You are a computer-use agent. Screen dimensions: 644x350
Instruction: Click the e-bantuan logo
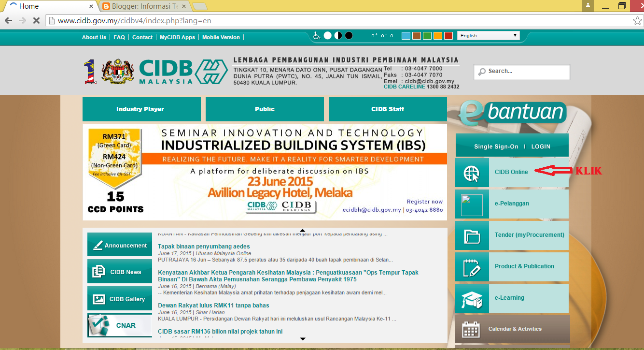(512, 113)
